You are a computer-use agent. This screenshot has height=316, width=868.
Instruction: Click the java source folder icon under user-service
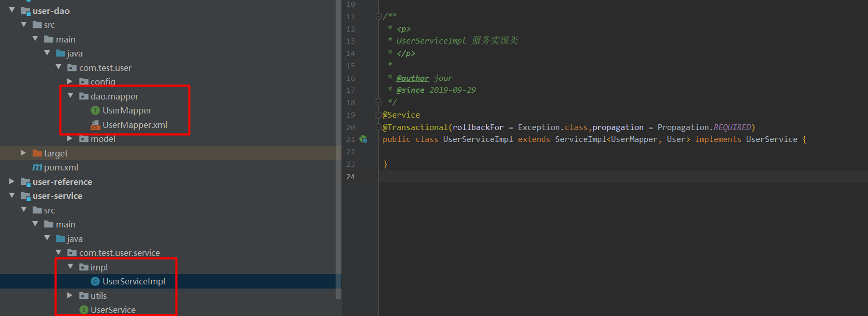(61, 238)
